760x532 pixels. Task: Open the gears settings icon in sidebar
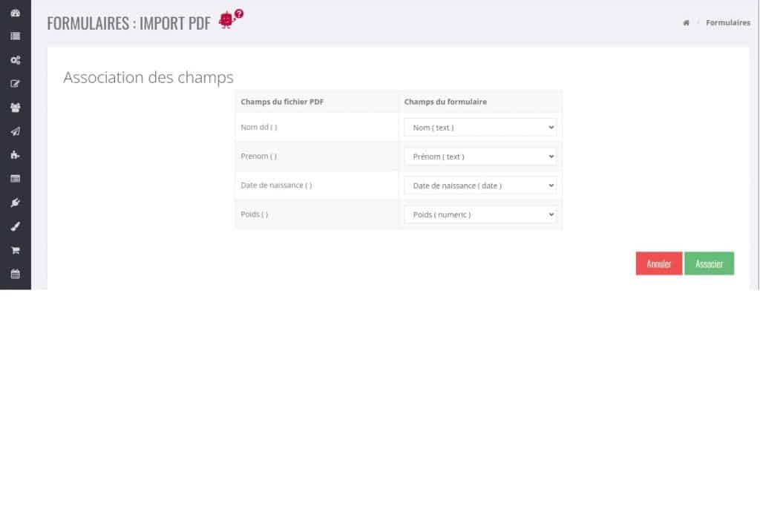point(16,60)
